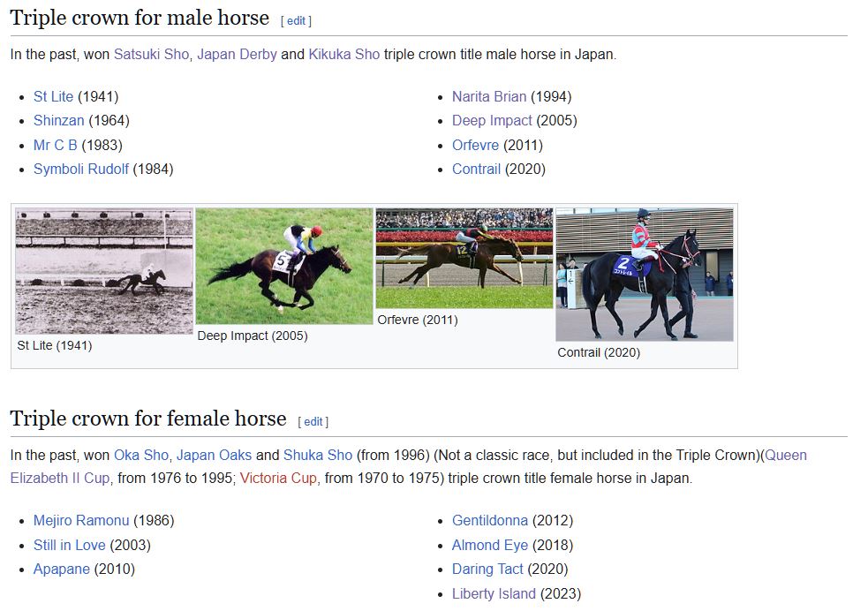The width and height of the screenshot is (868, 611).
Task: Follow the Daring Tact link
Action: 487,569
